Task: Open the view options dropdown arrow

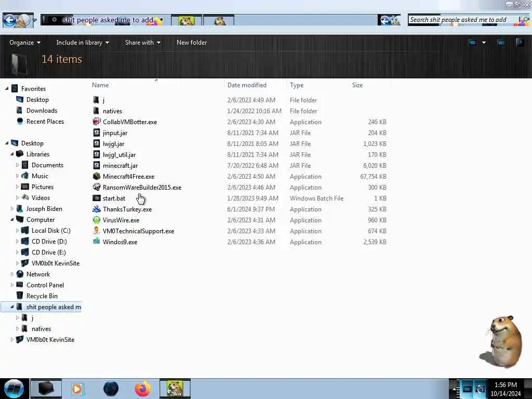Action: pos(484,43)
